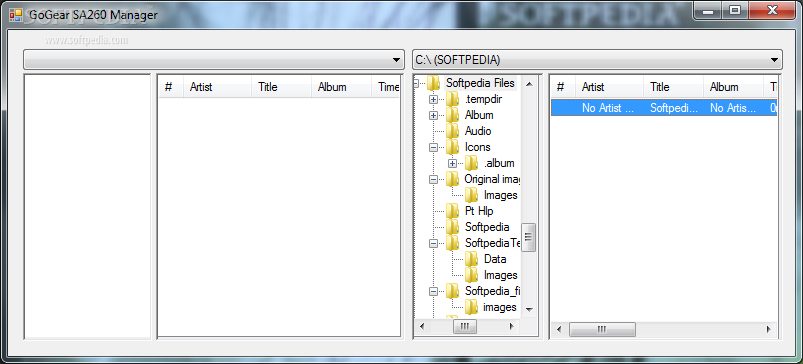
Task: Sort device list by Title column
Action: click(281, 87)
